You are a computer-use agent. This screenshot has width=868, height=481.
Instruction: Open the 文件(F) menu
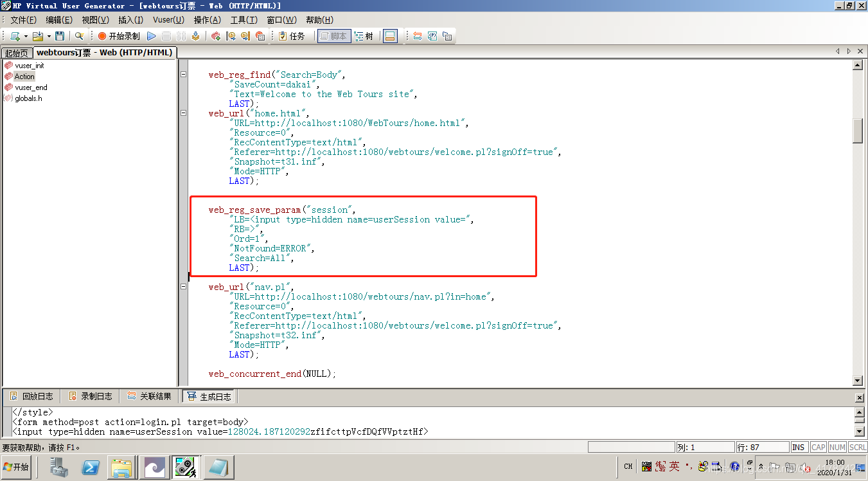pyautogui.click(x=23, y=20)
